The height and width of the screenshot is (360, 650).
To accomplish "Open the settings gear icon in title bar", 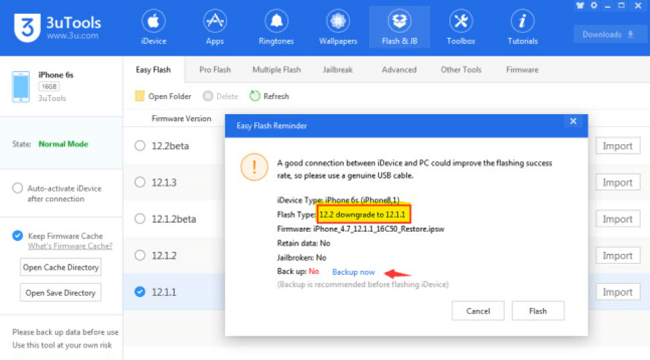I will [x=594, y=6].
